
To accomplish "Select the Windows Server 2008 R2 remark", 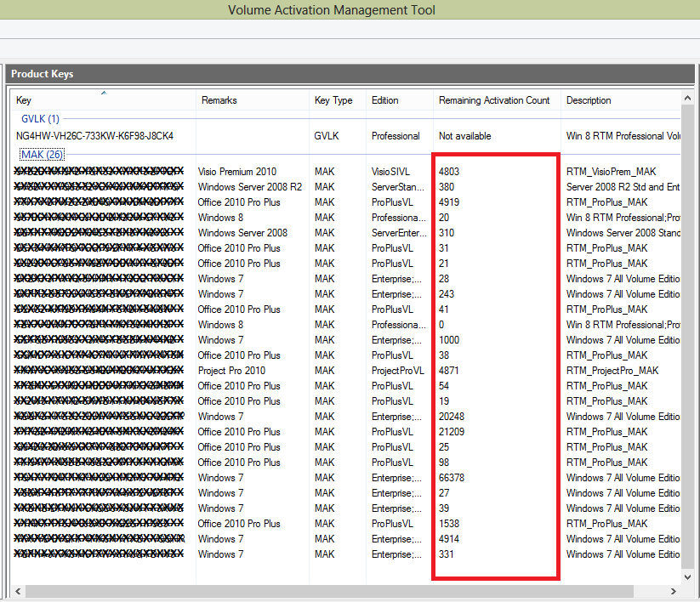I will point(250,186).
